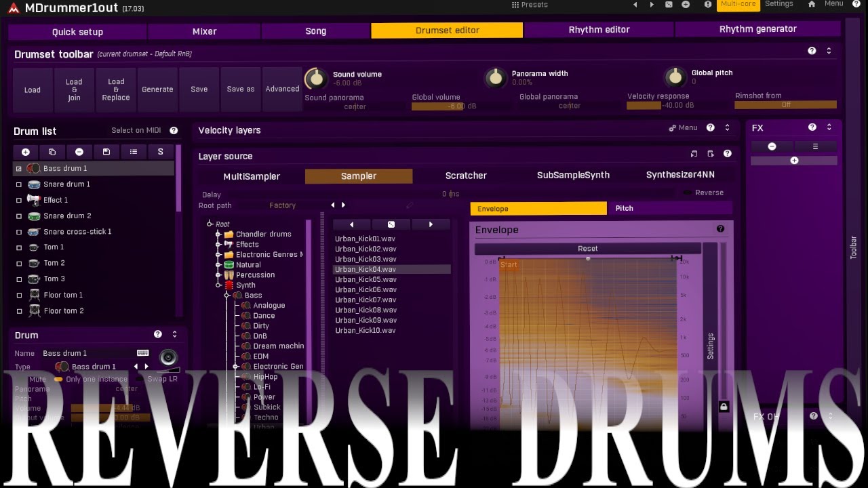The image size is (868, 488).
Task: Switch to the Rhythm editor tab
Action: [599, 30]
